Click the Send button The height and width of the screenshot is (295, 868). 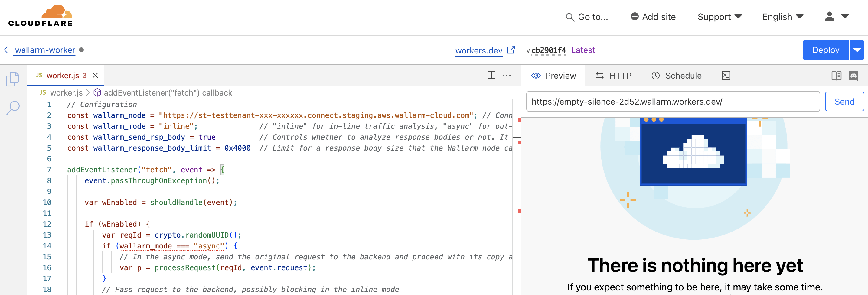(x=844, y=101)
